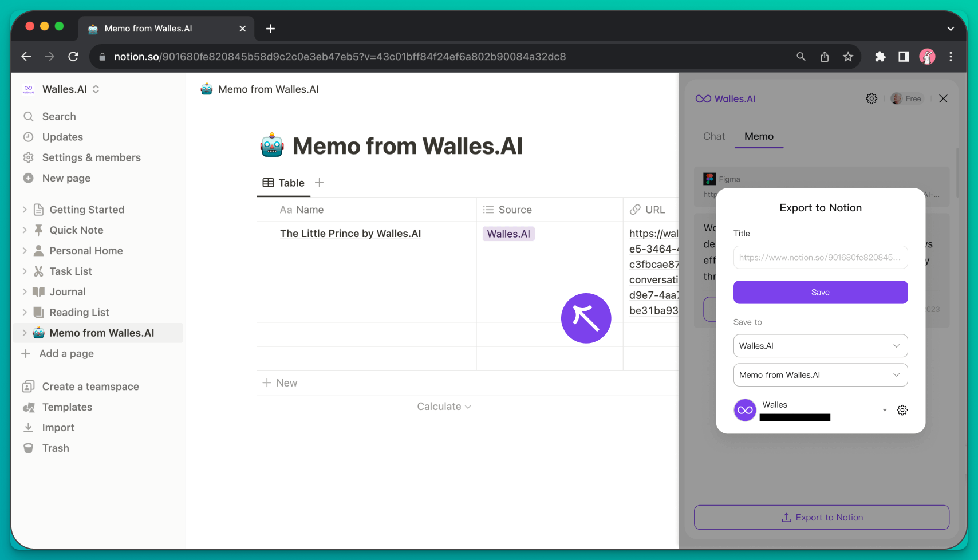Viewport: 978px width, 560px height.
Task: Switch to the Chat tab in Walles.AI panel
Action: 713,136
